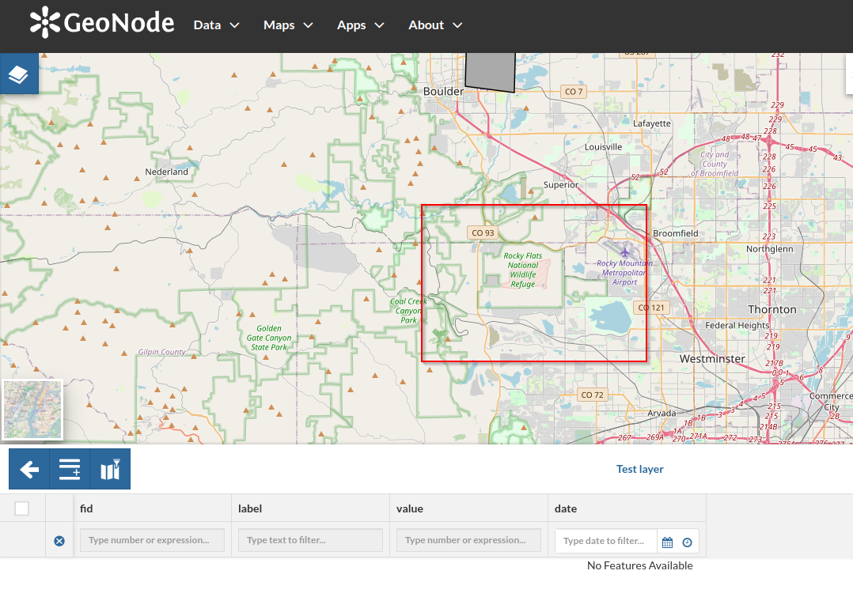Image resolution: width=853 pixels, height=616 pixels.
Task: Click the Louisville label on map
Action: tap(603, 147)
